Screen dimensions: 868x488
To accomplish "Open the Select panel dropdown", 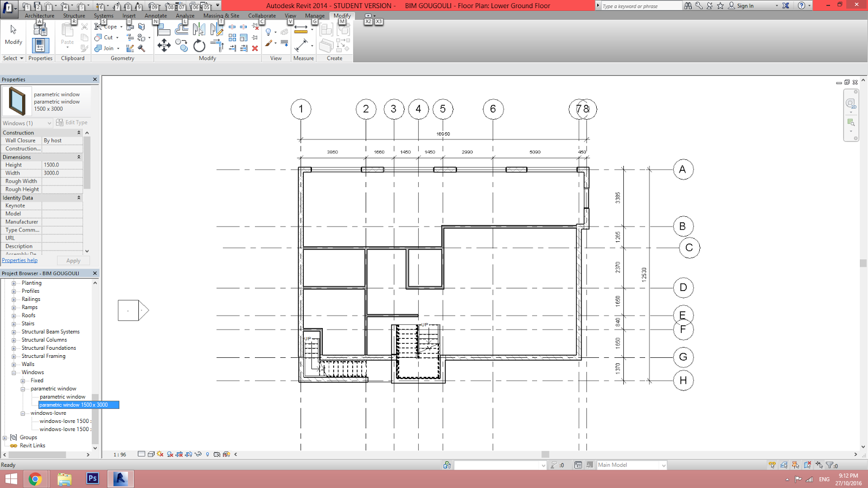I will coord(14,58).
